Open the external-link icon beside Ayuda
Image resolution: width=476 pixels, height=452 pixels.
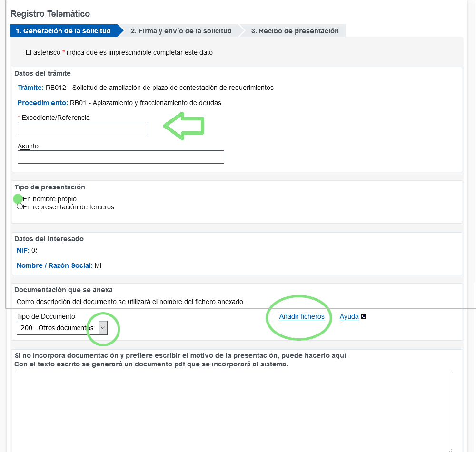click(x=364, y=317)
